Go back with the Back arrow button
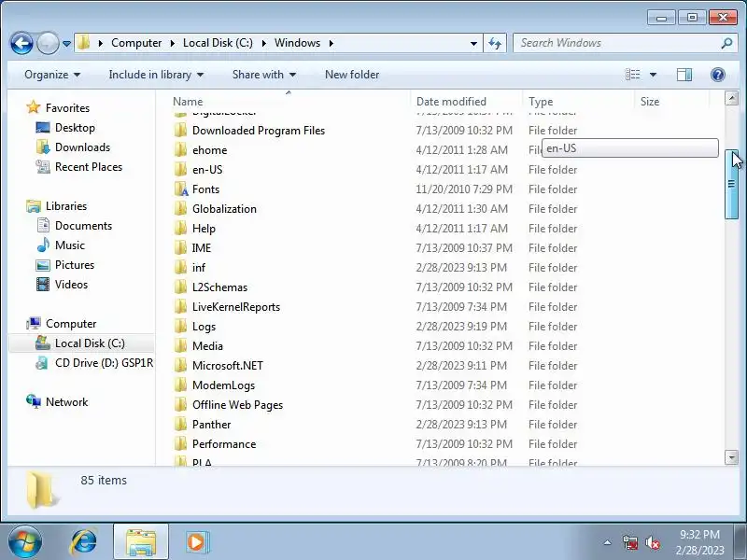Viewport: 747px width, 560px height. pyautogui.click(x=21, y=43)
